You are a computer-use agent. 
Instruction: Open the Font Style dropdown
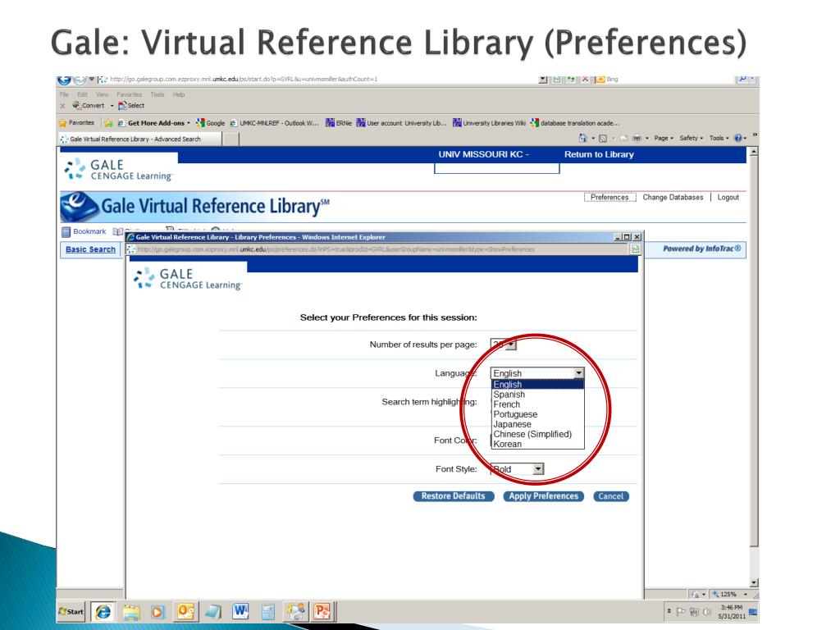pos(518,468)
